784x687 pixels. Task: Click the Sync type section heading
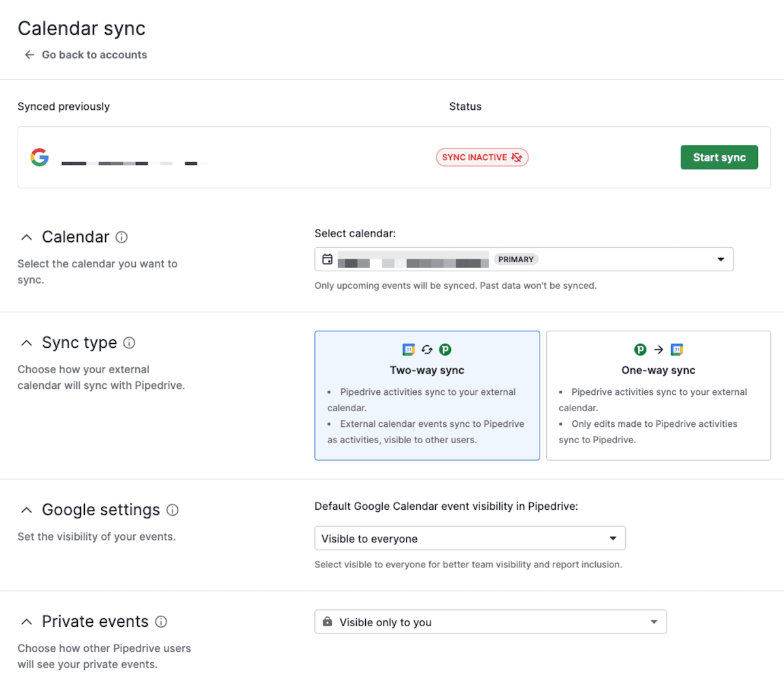(80, 343)
